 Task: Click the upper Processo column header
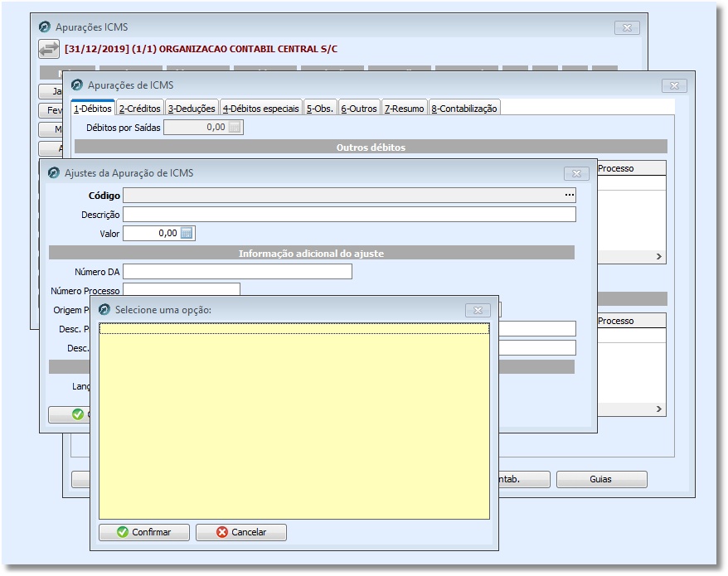tap(632, 168)
